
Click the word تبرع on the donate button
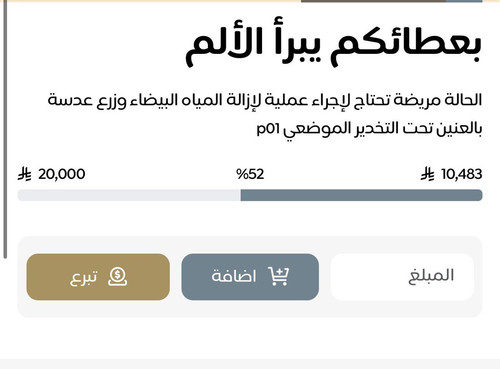click(x=84, y=277)
